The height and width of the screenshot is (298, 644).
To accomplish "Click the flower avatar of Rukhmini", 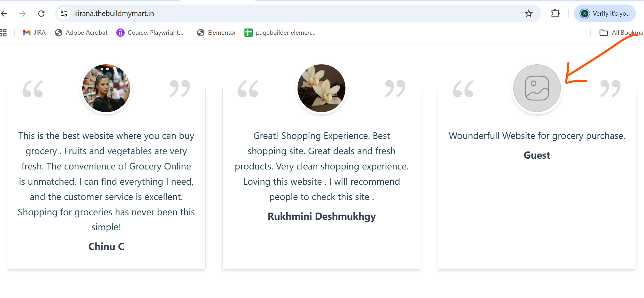I will 321,88.
